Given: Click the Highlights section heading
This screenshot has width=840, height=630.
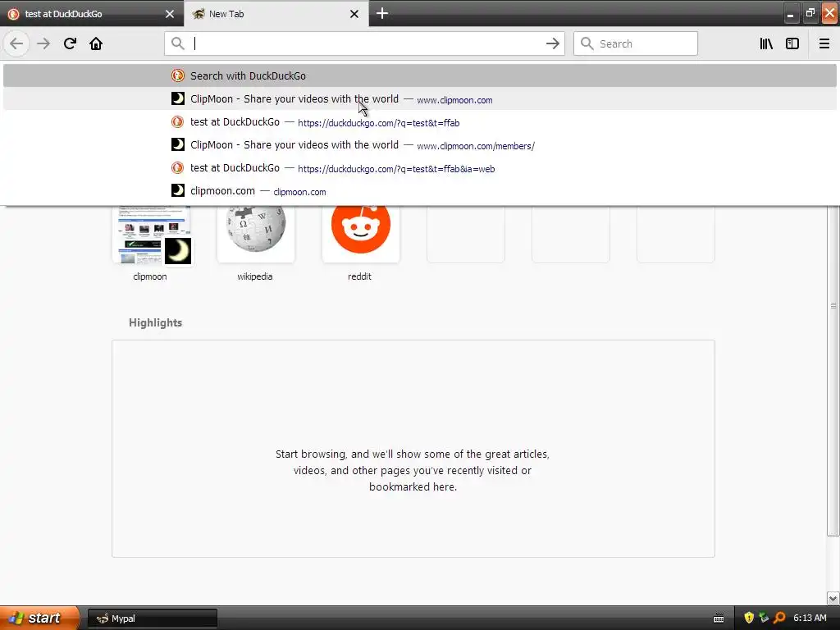Looking at the screenshot, I should (x=155, y=322).
